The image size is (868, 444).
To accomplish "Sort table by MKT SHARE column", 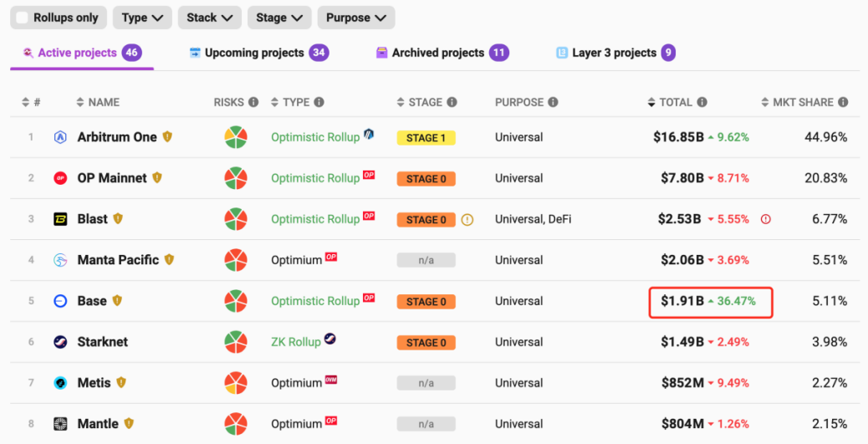I will point(797,102).
